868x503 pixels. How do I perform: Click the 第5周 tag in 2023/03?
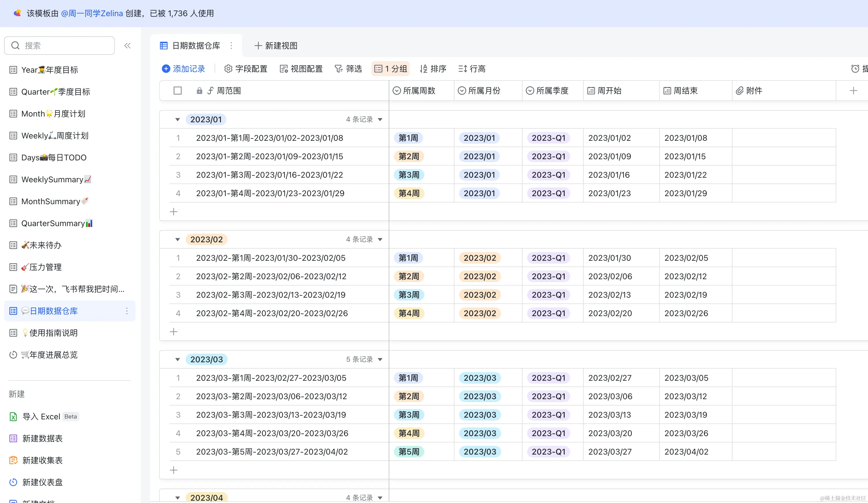coord(409,452)
